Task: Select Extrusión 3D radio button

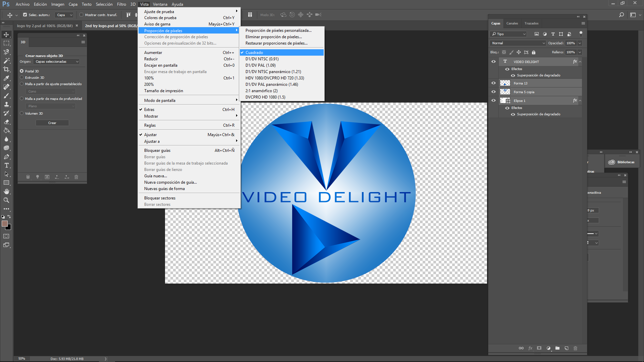Action: (22, 77)
